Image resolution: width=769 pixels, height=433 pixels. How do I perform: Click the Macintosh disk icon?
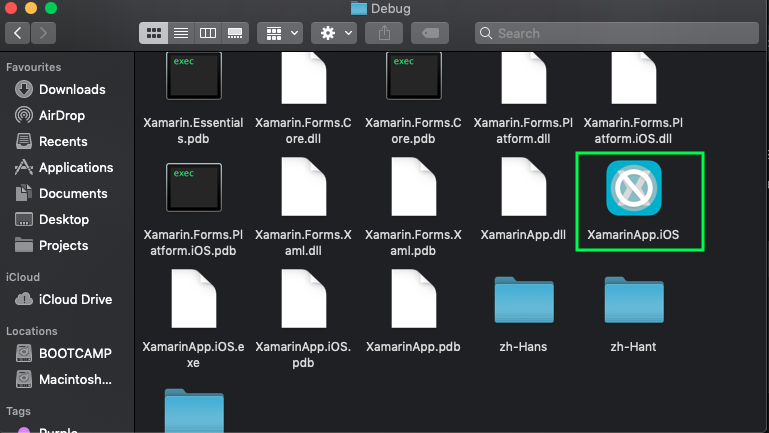point(24,379)
